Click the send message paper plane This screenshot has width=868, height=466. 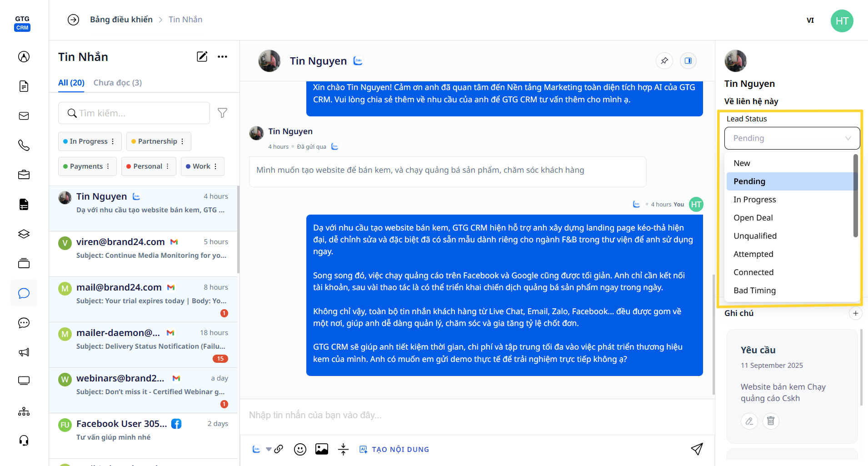(x=697, y=449)
